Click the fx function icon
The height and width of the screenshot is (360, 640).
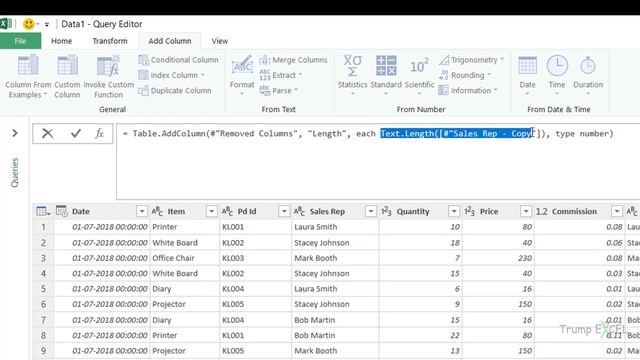click(x=99, y=133)
